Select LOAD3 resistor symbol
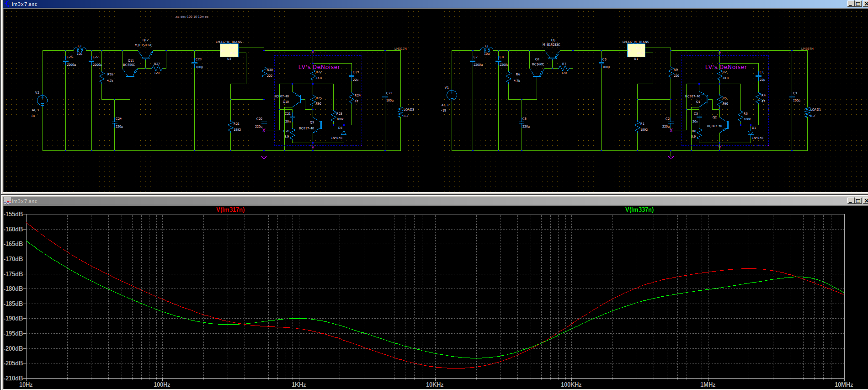This screenshot has height=390, width=868. click(x=400, y=112)
